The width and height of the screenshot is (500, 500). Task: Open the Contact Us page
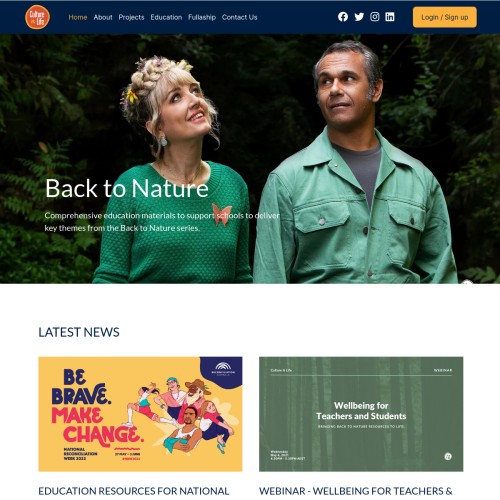coord(239,17)
